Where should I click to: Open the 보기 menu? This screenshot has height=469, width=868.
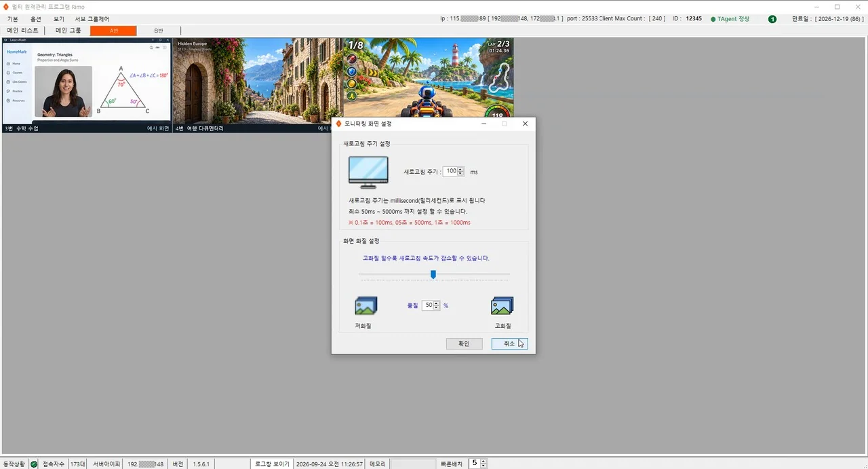coord(59,19)
